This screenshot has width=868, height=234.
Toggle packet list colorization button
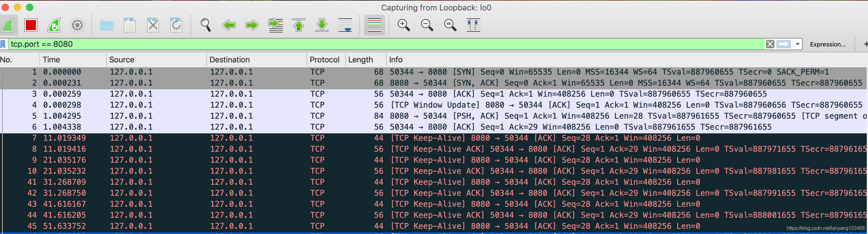pos(374,25)
